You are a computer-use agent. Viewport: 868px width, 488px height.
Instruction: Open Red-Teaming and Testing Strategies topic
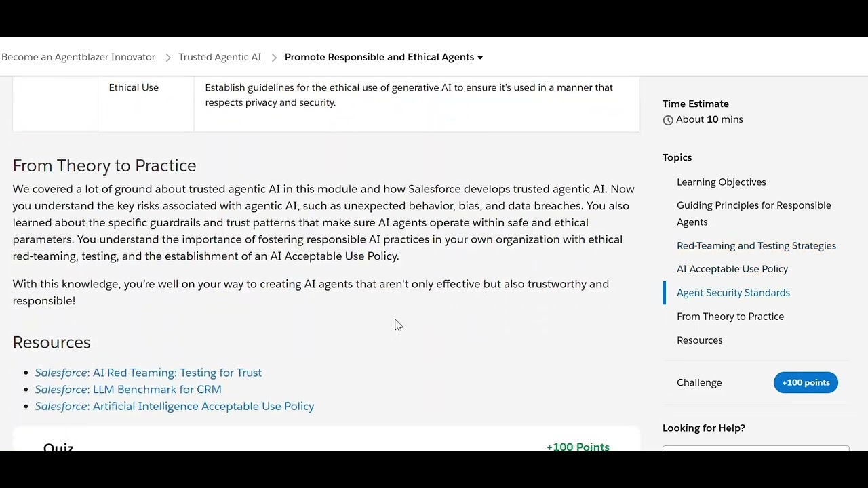756,245
